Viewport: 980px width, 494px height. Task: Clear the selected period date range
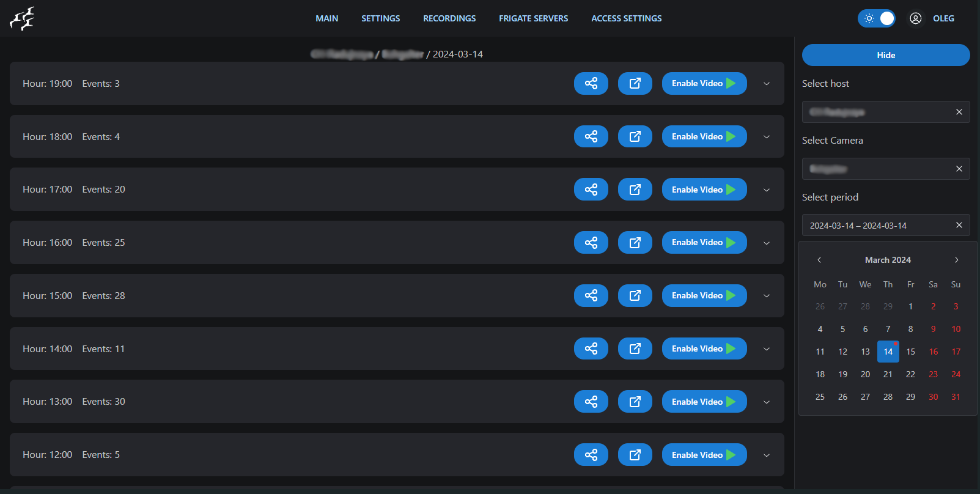[959, 226]
